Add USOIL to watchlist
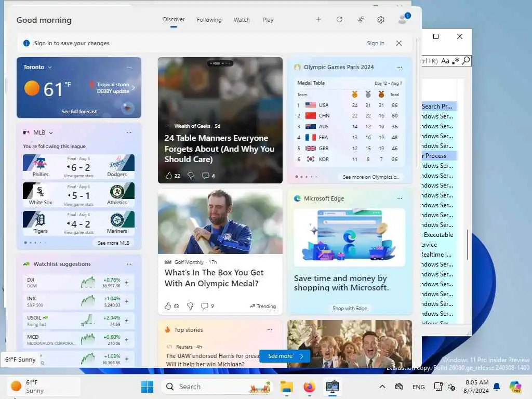 pos(127,320)
